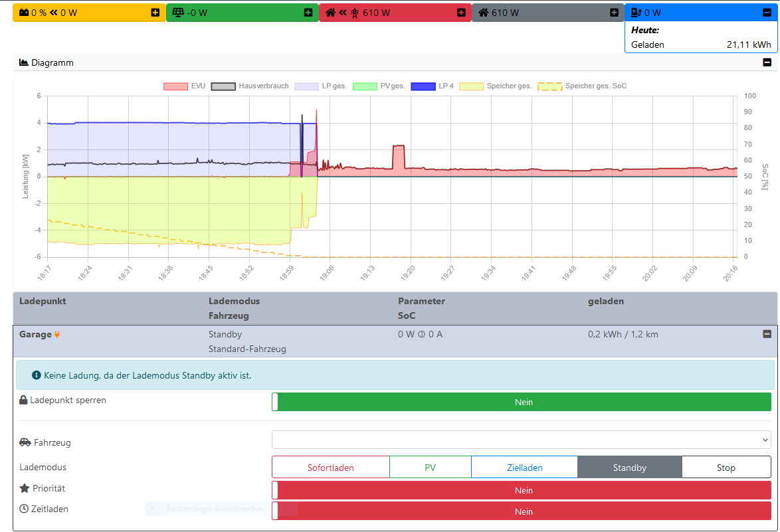Hide the PV ges. legend swatch
The image size is (780, 532).
365,86
